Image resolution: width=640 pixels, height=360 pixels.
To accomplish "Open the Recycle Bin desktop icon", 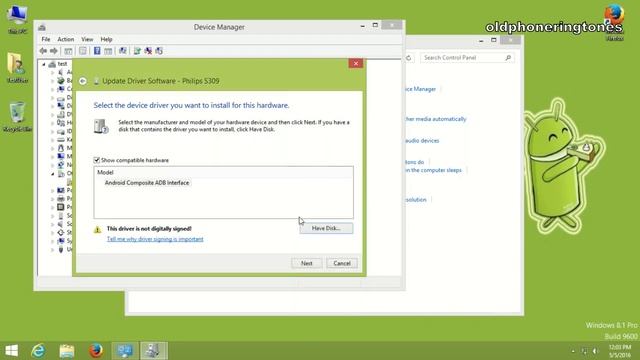I will point(17,117).
